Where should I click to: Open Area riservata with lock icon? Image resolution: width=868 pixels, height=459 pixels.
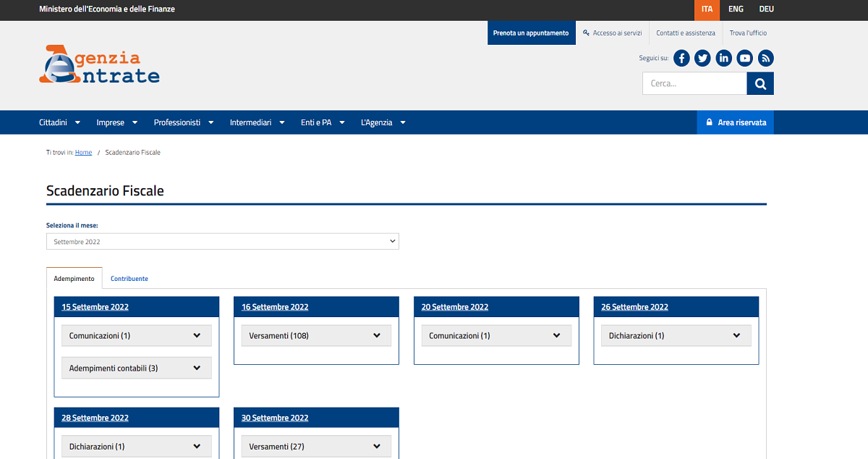(736, 122)
